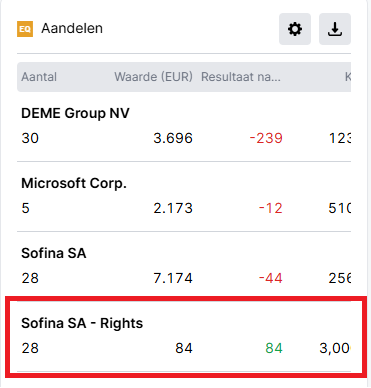The height and width of the screenshot is (388, 371).
Task: Open DEME Group NV position
Action: click(184, 127)
